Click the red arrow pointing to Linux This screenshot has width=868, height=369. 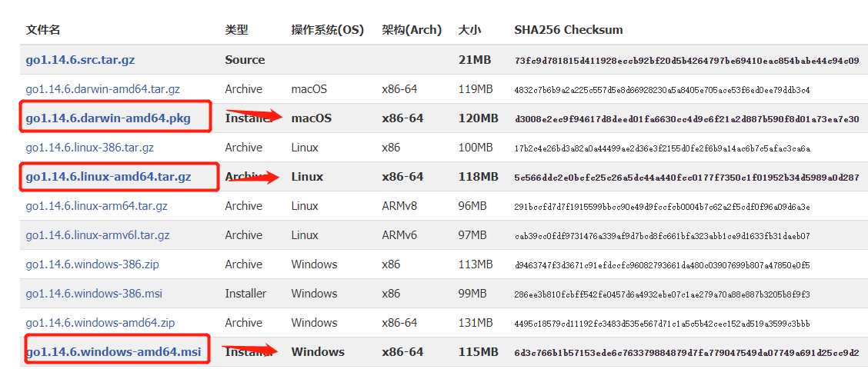(x=254, y=178)
